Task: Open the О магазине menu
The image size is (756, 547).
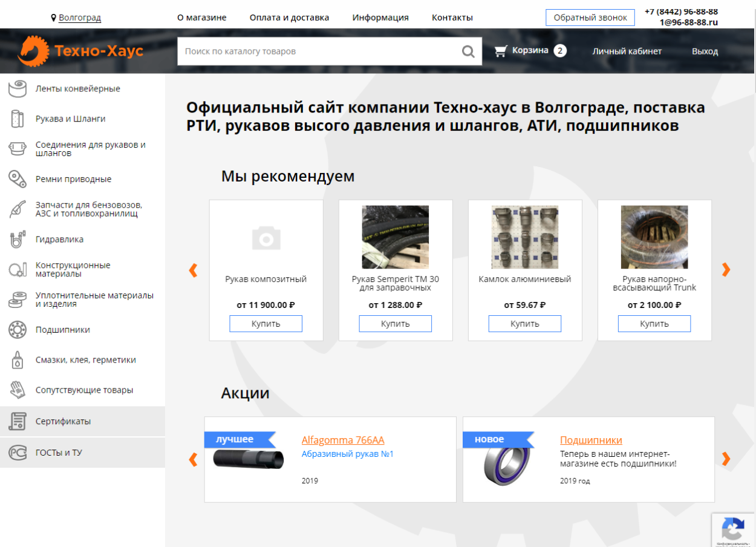Action: 201,18
